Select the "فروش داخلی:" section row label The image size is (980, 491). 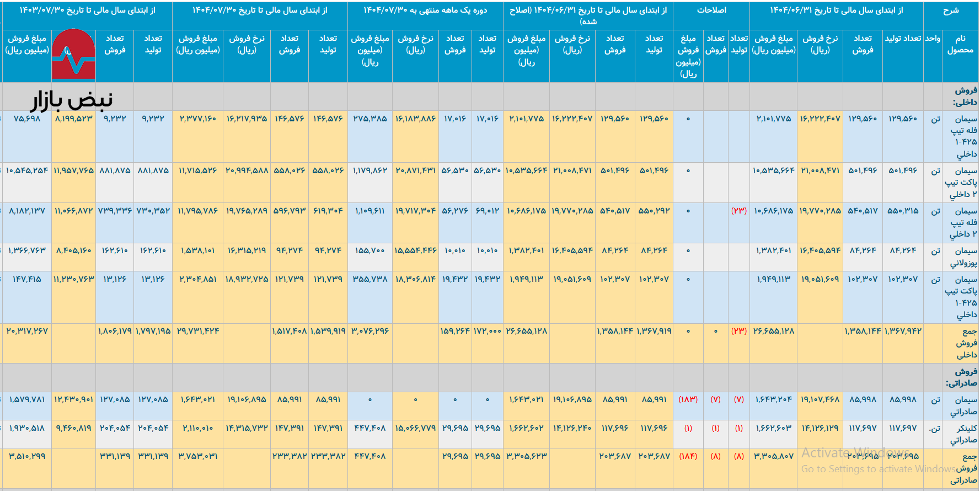(965, 96)
